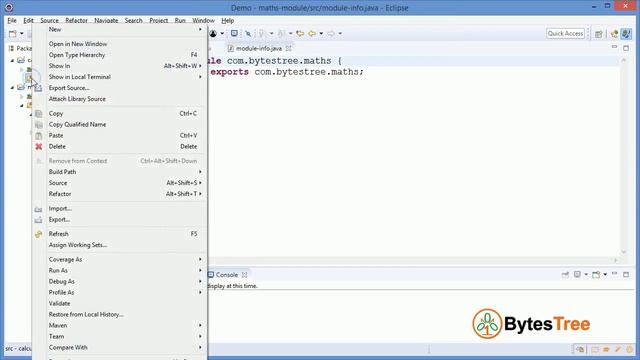Click Last Edit Location arrow icon
The width and height of the screenshot is (640, 360).
(x=300, y=33)
